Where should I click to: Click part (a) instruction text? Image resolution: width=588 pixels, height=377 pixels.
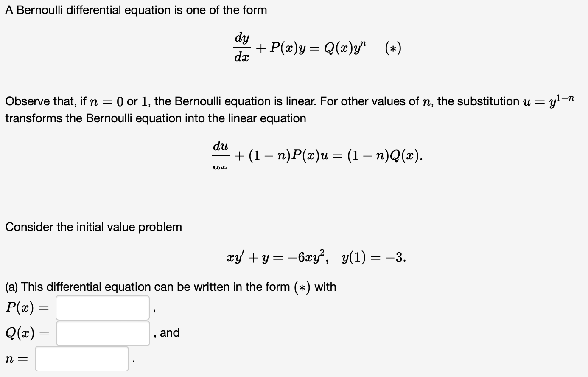point(170,287)
